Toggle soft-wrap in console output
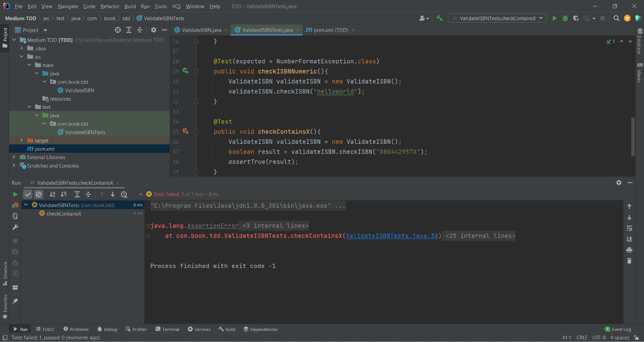The image size is (644, 342). click(x=629, y=228)
